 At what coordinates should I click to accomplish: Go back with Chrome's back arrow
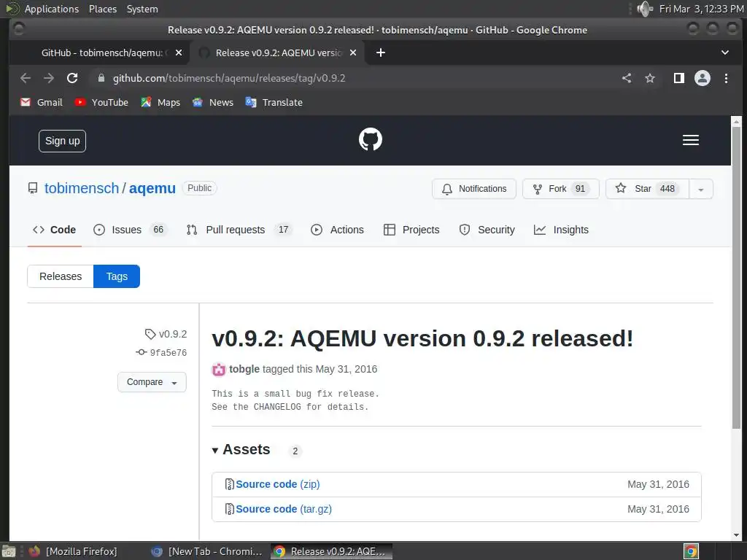26,78
